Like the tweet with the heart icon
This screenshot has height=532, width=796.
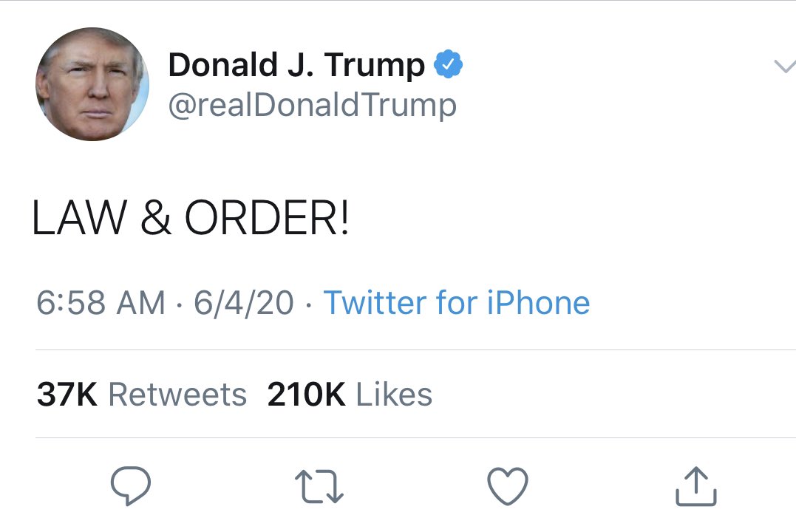508,486
